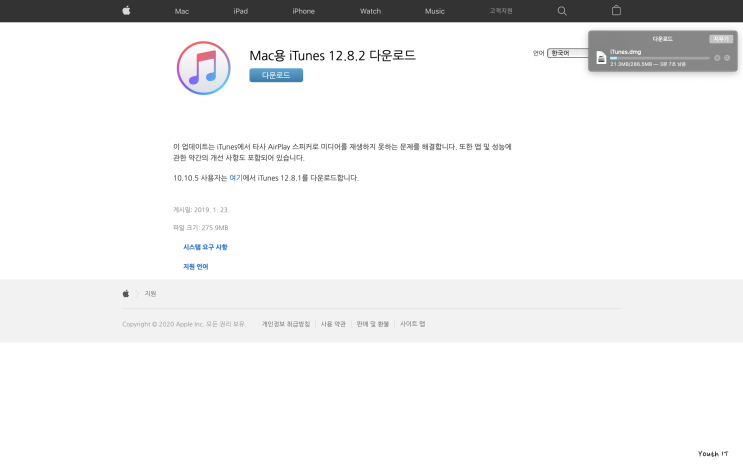The height and width of the screenshot is (464, 743).
Task: Open the Music menu item
Action: [435, 11]
